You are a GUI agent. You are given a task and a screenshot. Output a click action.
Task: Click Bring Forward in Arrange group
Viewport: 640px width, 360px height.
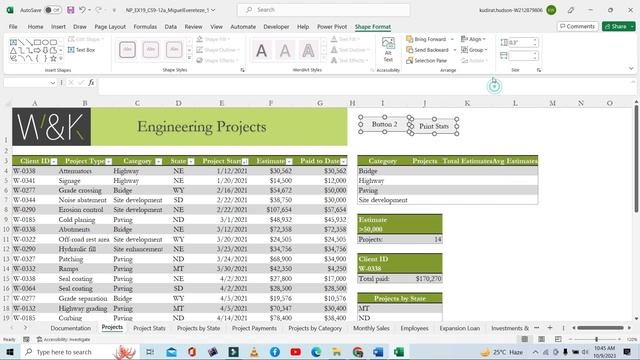426,39
